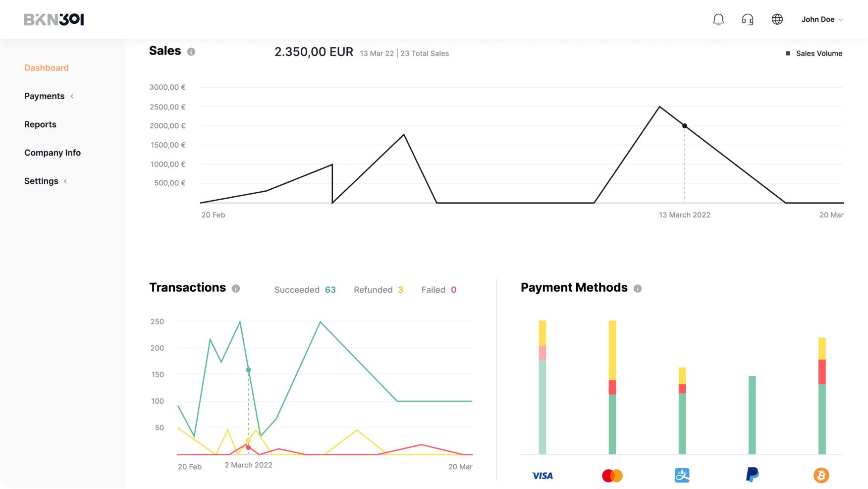The height and width of the screenshot is (489, 868).
Task: Toggle the Sales Volume legend item
Action: click(814, 54)
